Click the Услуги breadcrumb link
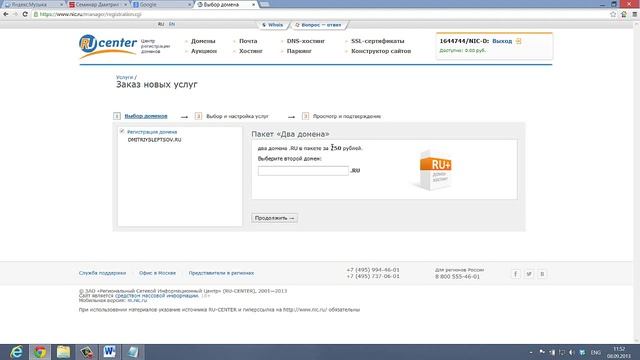The image size is (640, 360). point(124,77)
